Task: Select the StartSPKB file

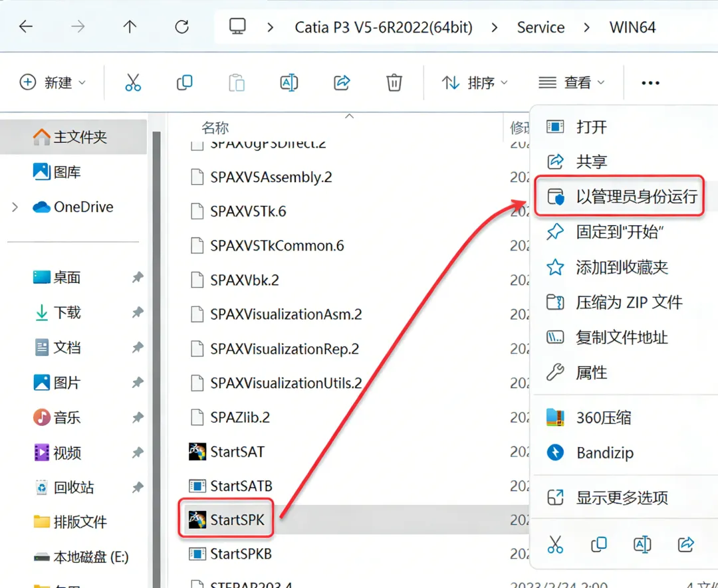Action: (230, 553)
